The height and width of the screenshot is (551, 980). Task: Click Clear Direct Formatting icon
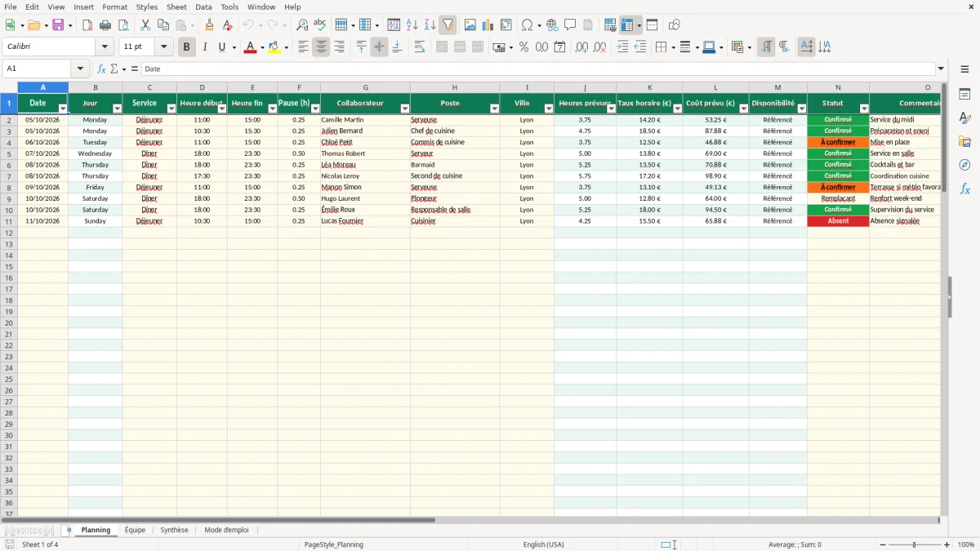tap(227, 25)
